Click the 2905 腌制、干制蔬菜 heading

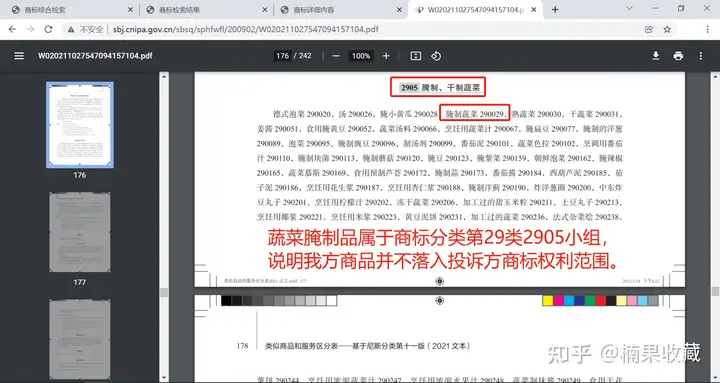point(440,87)
